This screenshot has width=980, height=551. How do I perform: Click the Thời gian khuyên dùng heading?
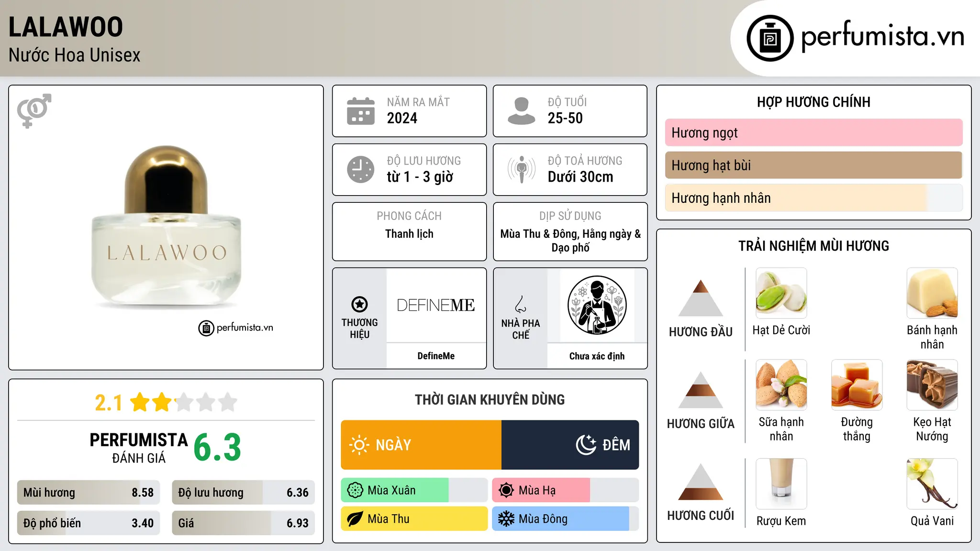coord(490,399)
